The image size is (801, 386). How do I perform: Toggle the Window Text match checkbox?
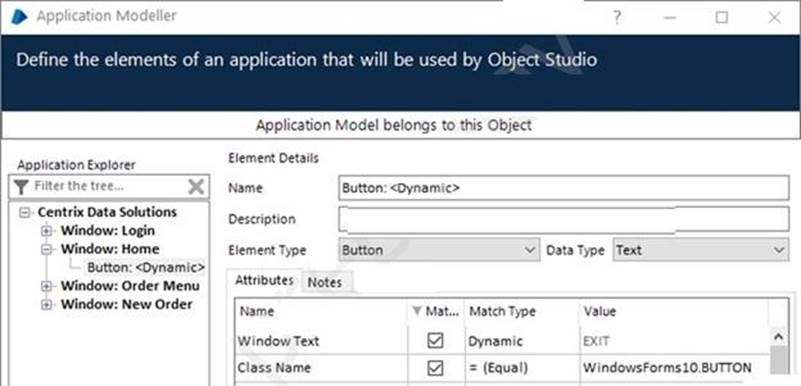point(435,341)
